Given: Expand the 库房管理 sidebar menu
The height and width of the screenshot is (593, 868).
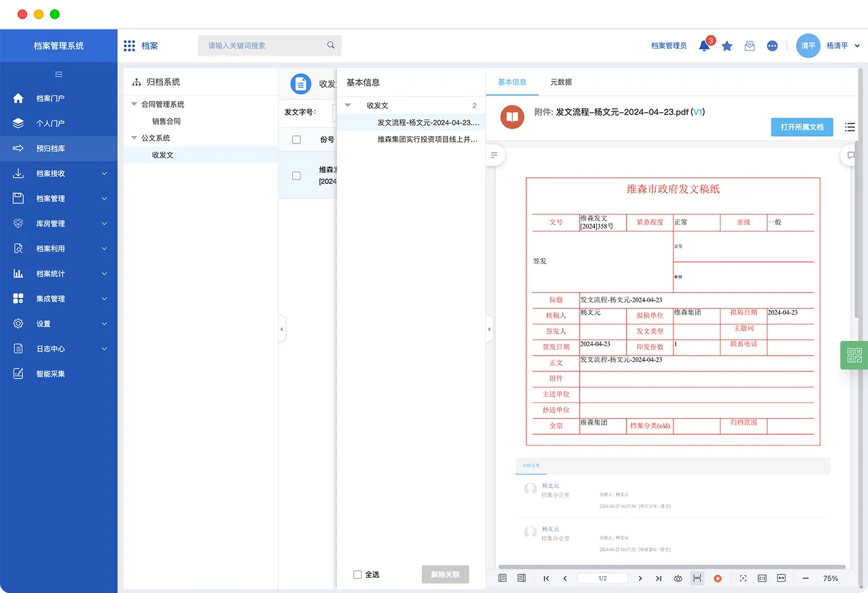Looking at the screenshot, I should (x=104, y=224).
